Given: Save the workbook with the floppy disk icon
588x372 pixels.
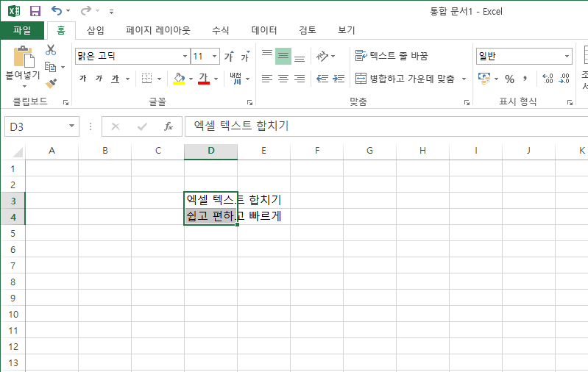Looking at the screenshot, I should (x=35, y=11).
